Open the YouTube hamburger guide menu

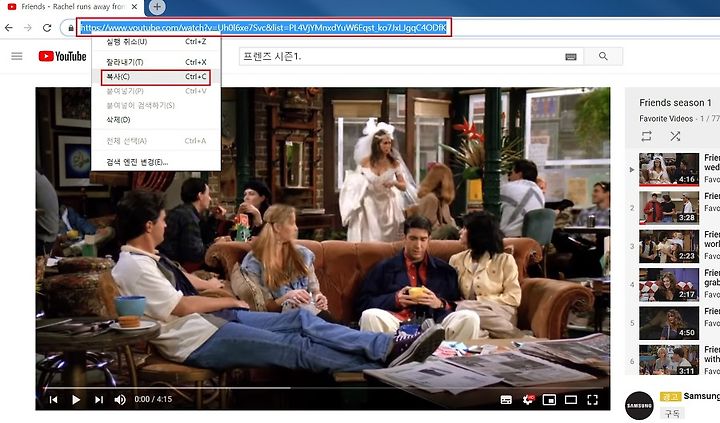(17, 56)
